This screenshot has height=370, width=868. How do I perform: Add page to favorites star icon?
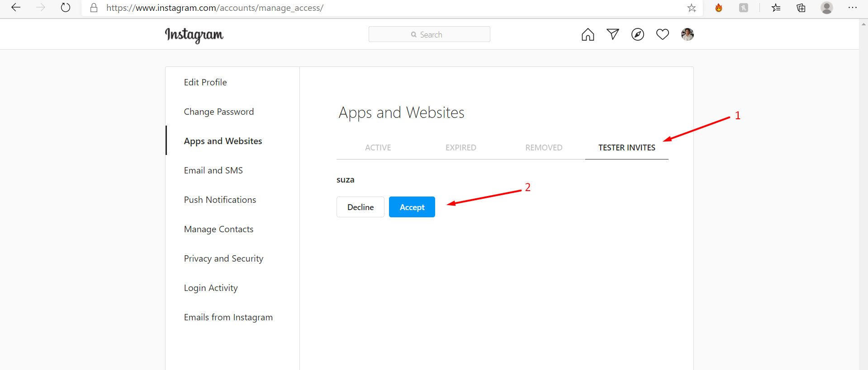(x=692, y=8)
